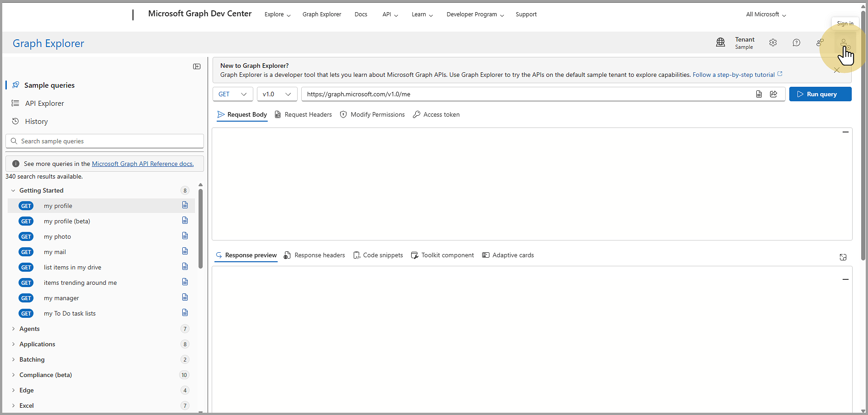The height and width of the screenshot is (415, 868).
Task: Click the sign in profile icon
Action: point(844,43)
